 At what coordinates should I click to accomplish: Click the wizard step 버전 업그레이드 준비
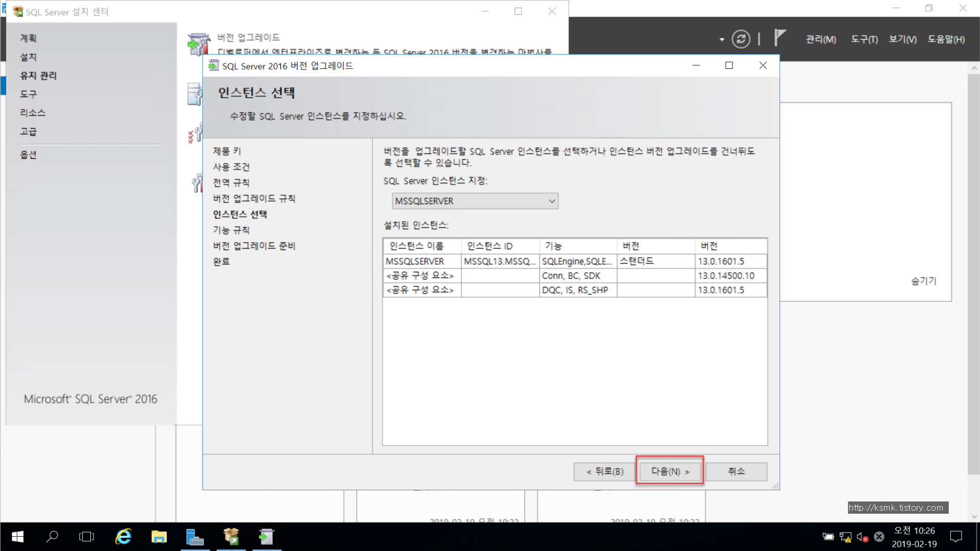pos(254,246)
